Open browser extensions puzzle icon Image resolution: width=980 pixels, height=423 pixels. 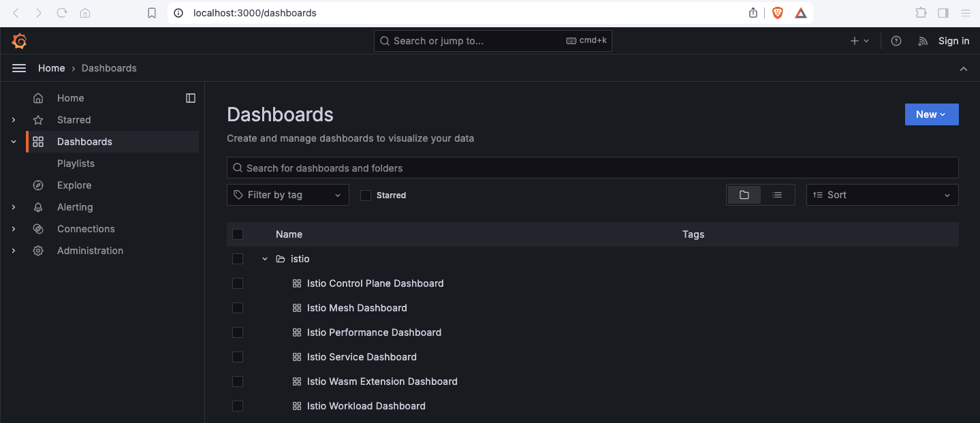tap(921, 13)
